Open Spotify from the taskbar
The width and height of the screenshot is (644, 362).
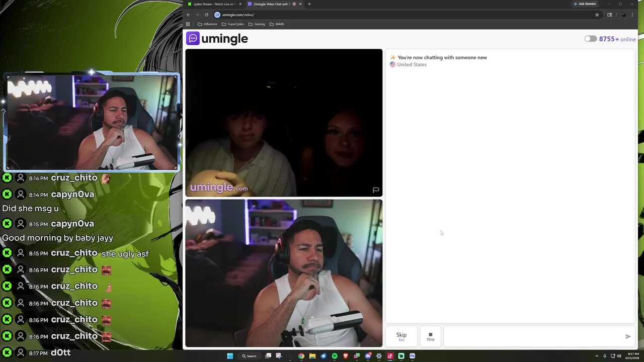pos(335,356)
